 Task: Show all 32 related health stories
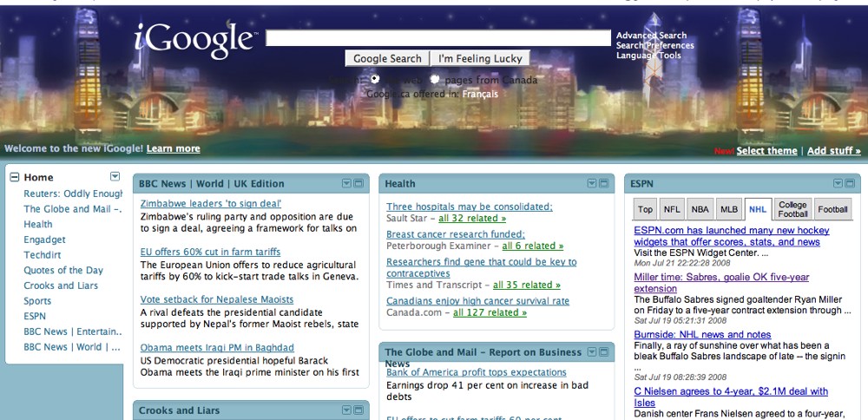pos(472,218)
